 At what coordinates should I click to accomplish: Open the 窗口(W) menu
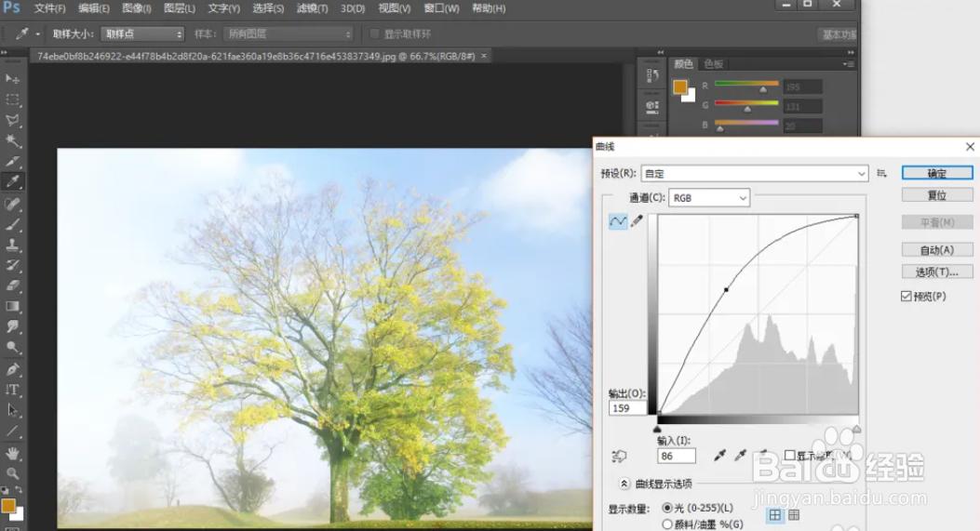click(x=441, y=8)
